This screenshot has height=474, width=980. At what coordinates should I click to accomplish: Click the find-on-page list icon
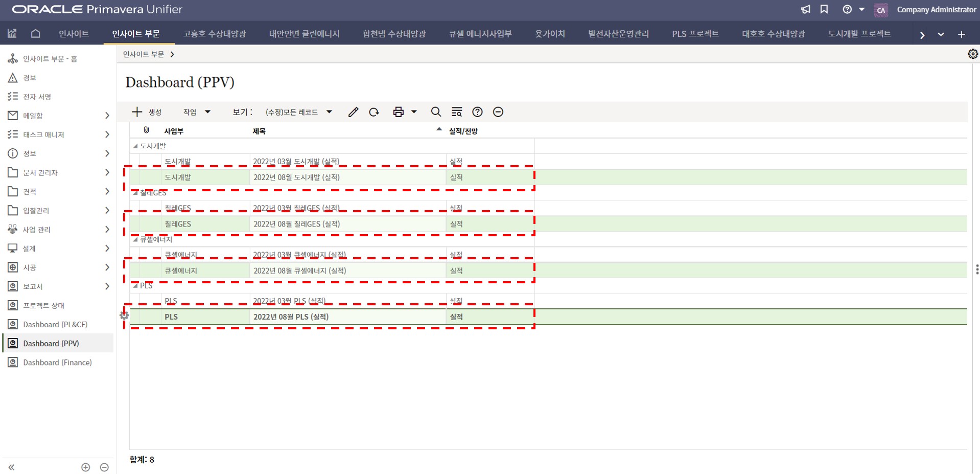coord(457,112)
